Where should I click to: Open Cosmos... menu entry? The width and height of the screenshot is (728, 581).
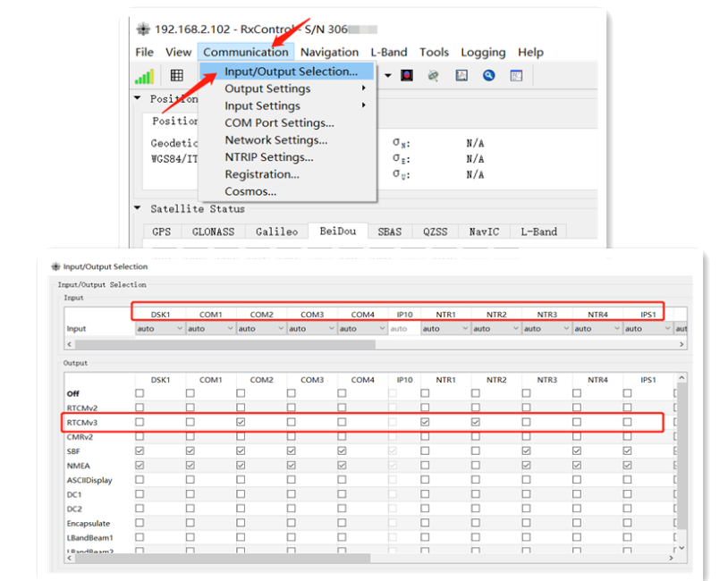tap(287, 191)
